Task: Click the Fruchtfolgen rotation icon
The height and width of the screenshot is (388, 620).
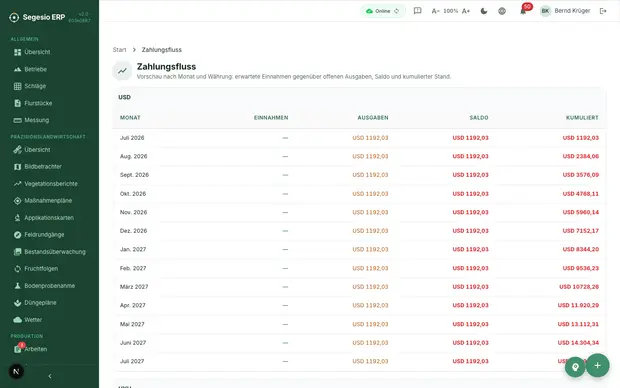Action: pyautogui.click(x=17, y=269)
